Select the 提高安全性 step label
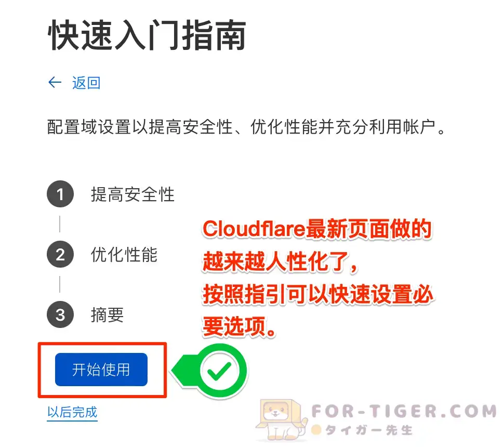 [132, 194]
